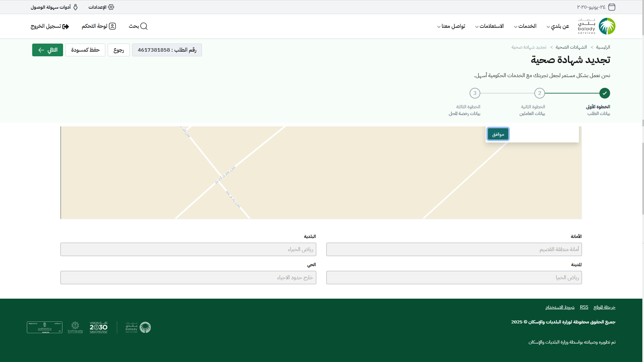Click the البلدية input field
The width and height of the screenshot is (644, 362).
pos(188,249)
